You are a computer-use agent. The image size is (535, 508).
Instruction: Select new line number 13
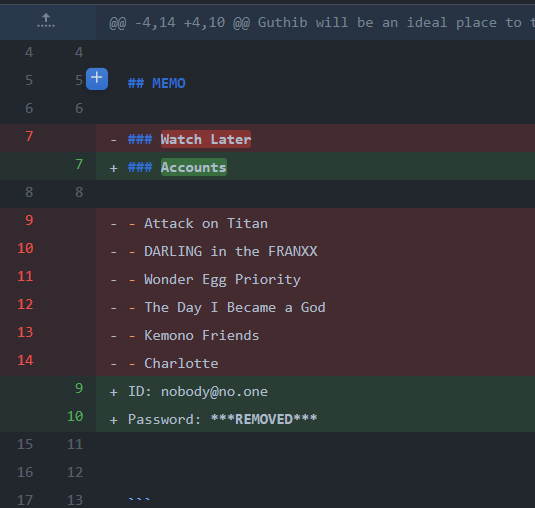pos(75,500)
